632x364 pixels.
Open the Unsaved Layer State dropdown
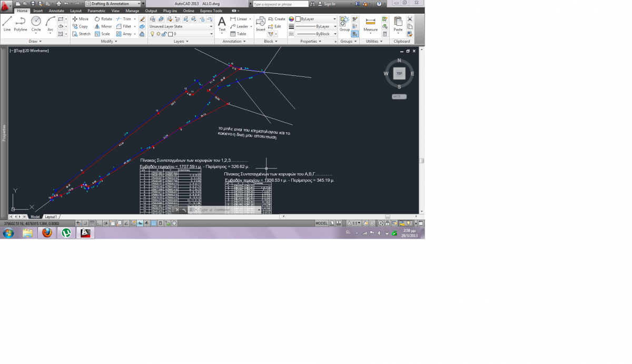point(181,26)
